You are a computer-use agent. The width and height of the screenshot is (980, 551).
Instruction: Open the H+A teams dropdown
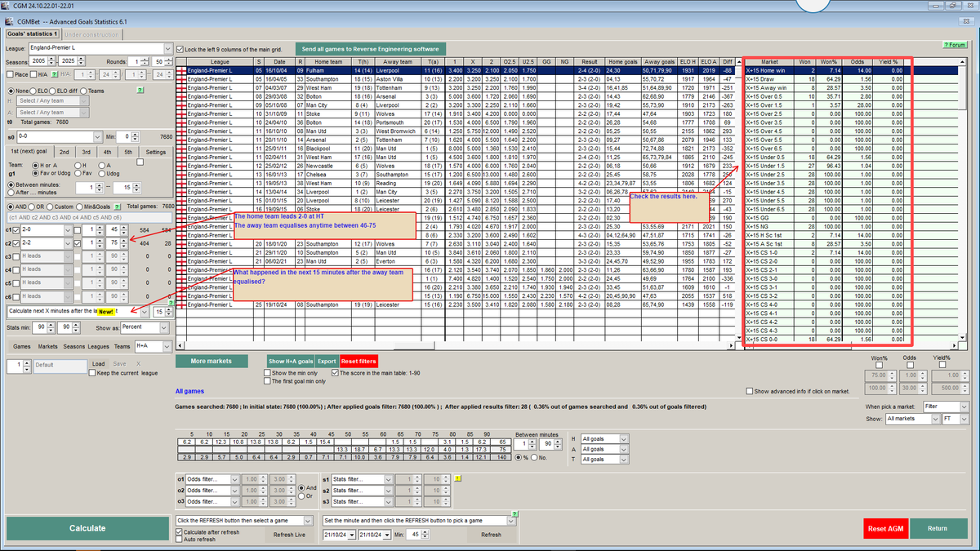(x=167, y=346)
